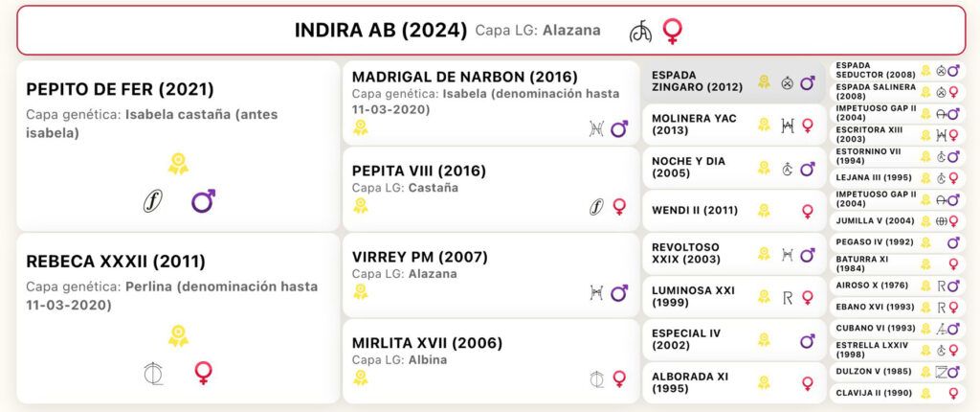
Task: Click the f brand icon in PEPITA VIII card
Action: click(x=597, y=207)
